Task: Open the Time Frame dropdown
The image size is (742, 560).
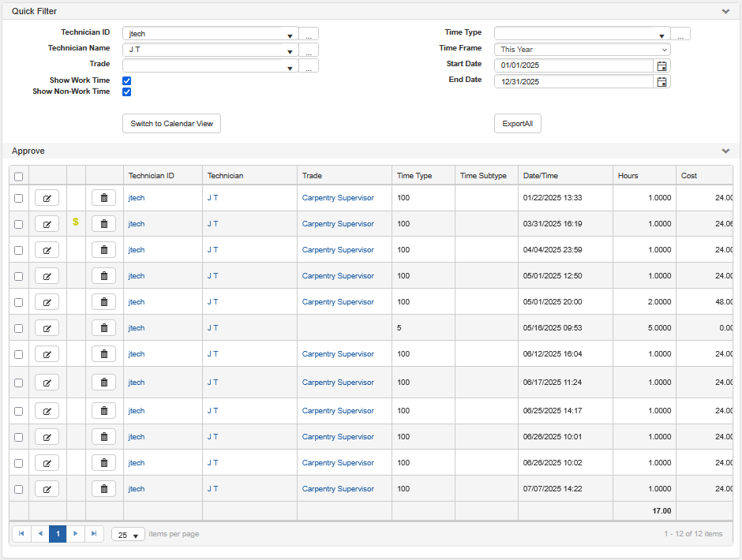Action: (582, 50)
